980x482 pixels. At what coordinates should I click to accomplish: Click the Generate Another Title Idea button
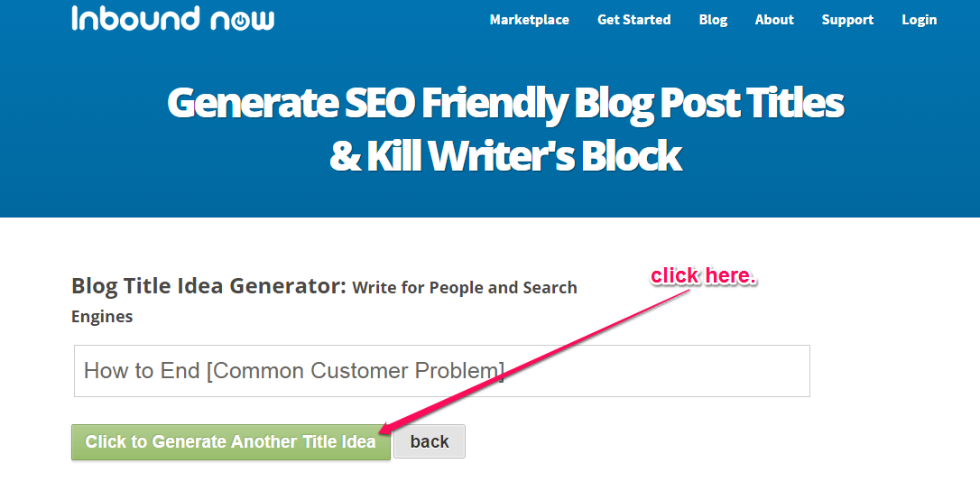click(231, 442)
